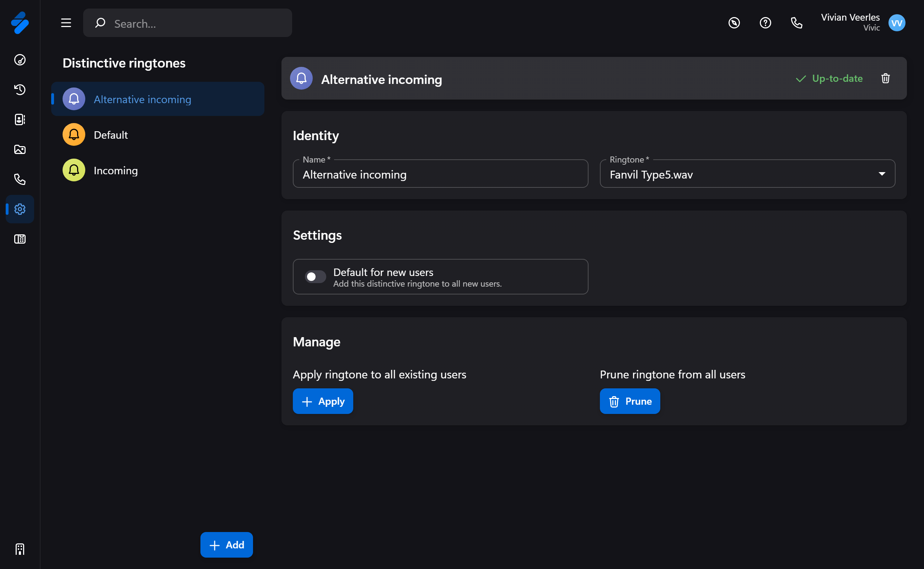The width and height of the screenshot is (924, 569).
Task: Toggle Default for new users switch
Action: [315, 277]
